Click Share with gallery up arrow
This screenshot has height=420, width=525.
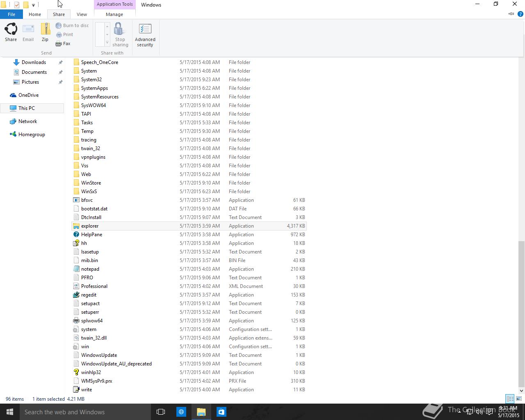(107, 27)
